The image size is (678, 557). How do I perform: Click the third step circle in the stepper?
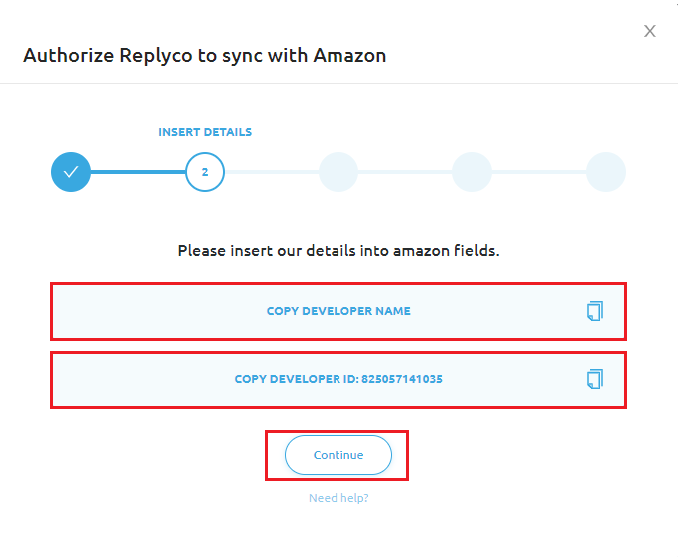click(x=339, y=172)
